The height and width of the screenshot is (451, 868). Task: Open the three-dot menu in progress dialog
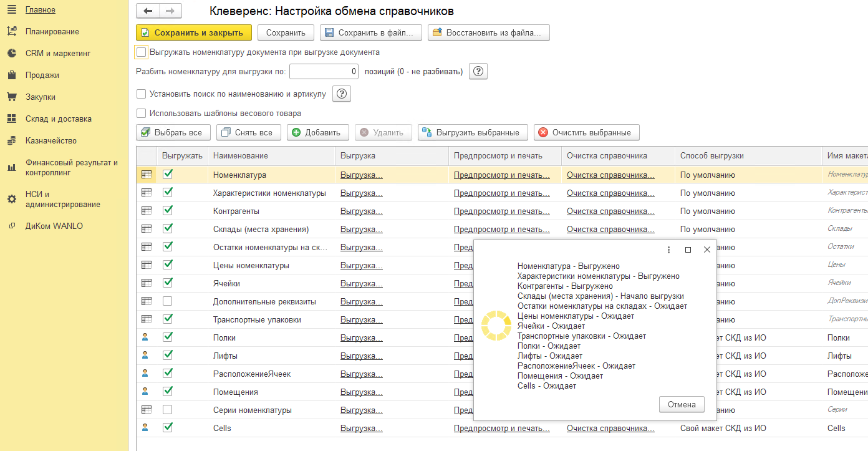[x=668, y=250]
